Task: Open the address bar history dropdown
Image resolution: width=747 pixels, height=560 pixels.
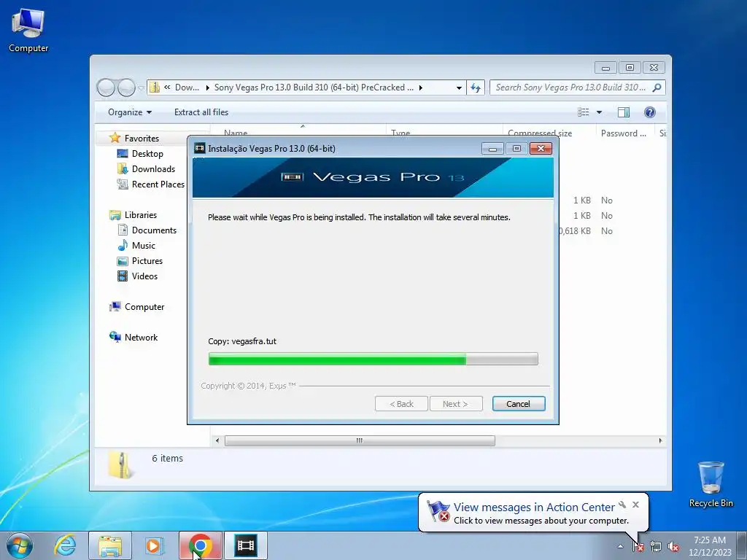Action: (x=459, y=87)
